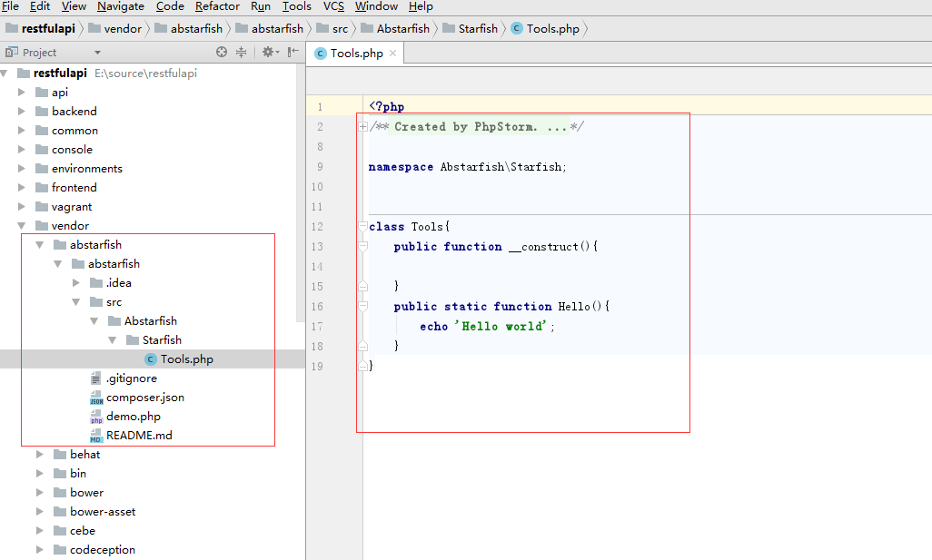Place cursor on the namespace line
The height and width of the screenshot is (560, 932).
[467, 167]
